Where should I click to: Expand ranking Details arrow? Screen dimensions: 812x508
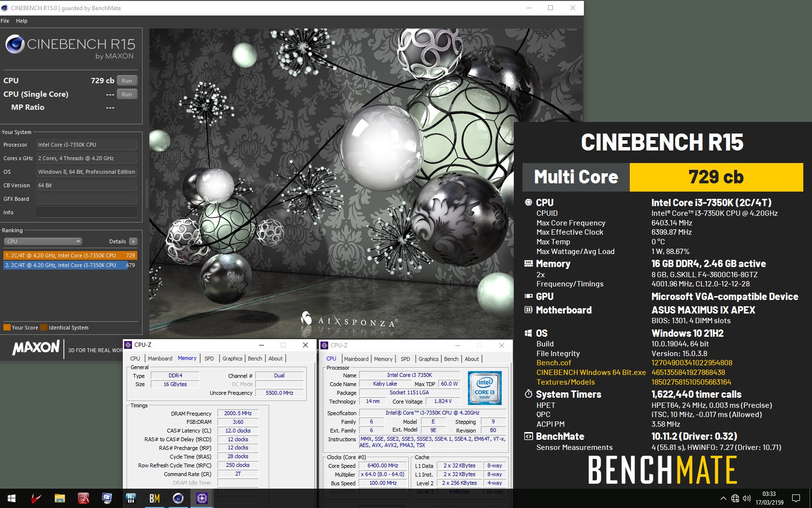point(133,241)
